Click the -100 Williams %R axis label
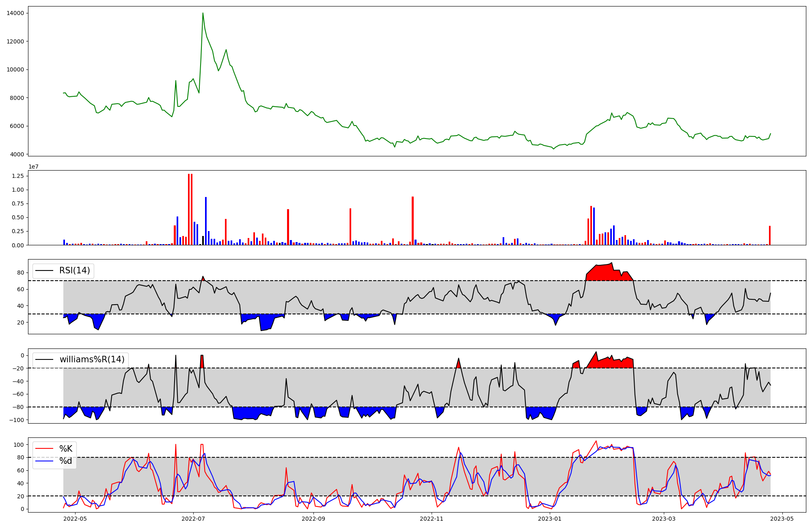This screenshot has height=528, width=812. (x=16, y=420)
